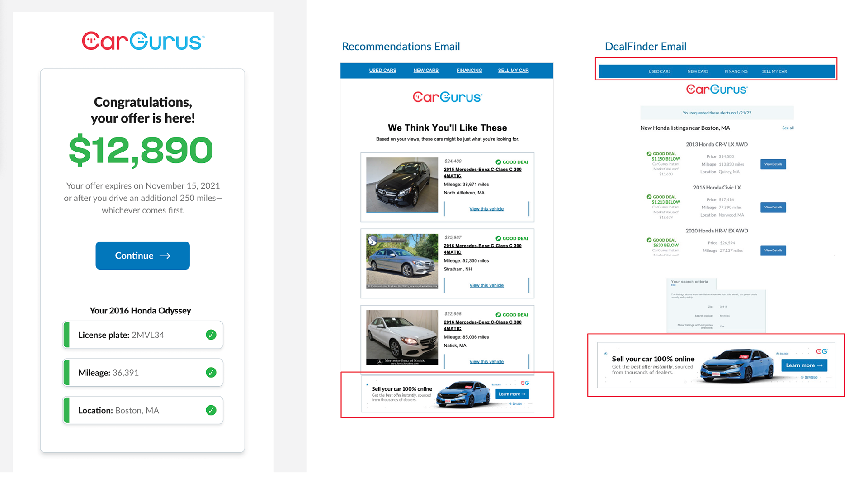The height and width of the screenshot is (483, 868).
Task: Click the $12,890 offer amount
Action: click(x=141, y=150)
